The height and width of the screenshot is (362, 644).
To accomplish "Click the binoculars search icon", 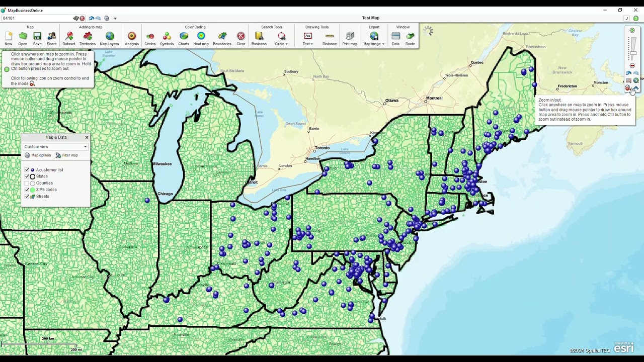I will [76, 18].
